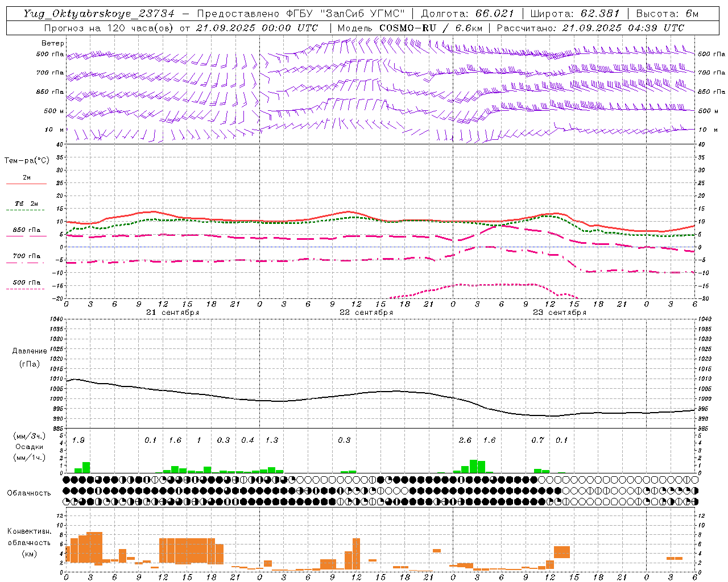
Task: Click the Тем-ра(°C) legend title
Action: tap(27, 161)
